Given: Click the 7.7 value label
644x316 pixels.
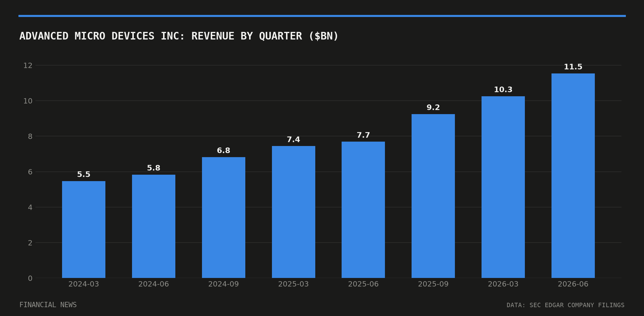Looking at the screenshot, I should 363,135.
